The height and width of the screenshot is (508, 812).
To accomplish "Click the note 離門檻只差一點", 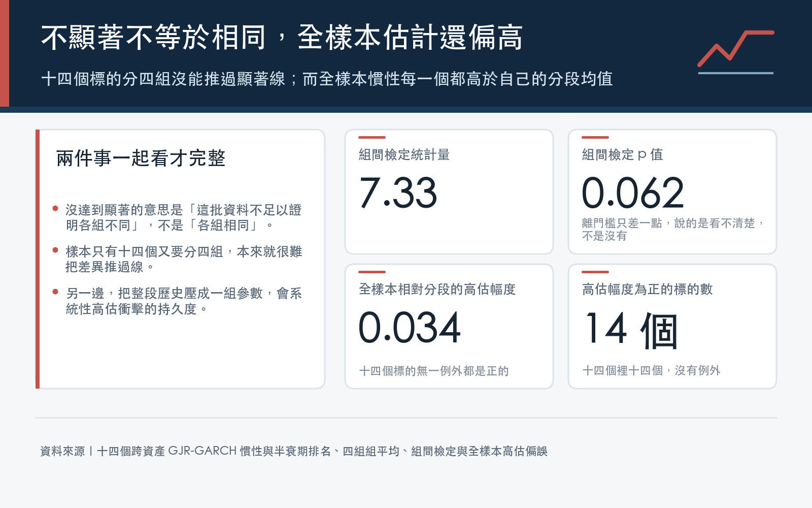I will coord(673,229).
